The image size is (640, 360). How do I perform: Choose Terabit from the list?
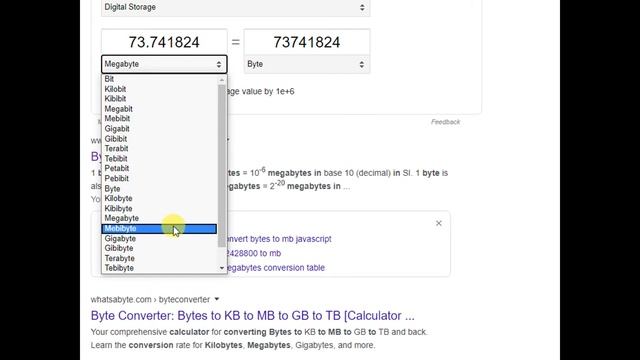tap(160, 149)
